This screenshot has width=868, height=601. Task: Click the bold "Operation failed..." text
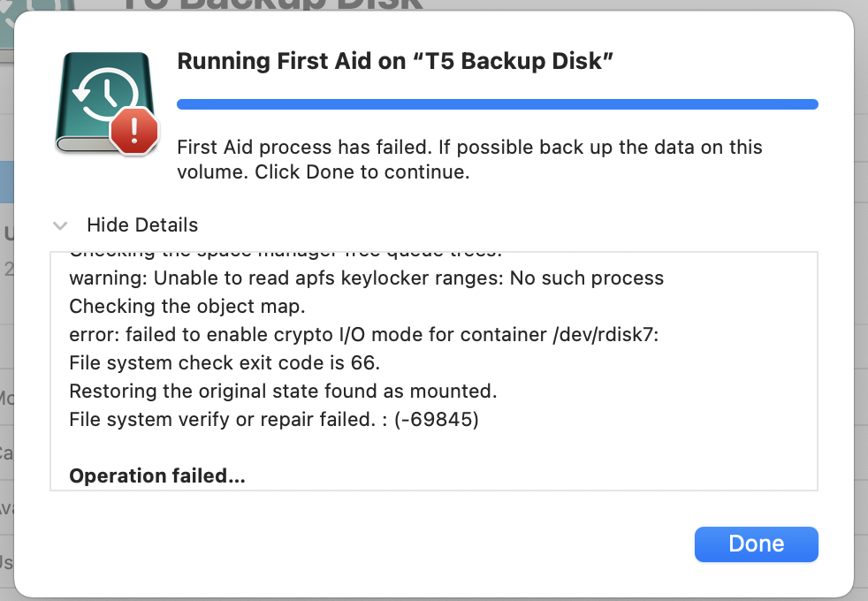click(x=157, y=475)
